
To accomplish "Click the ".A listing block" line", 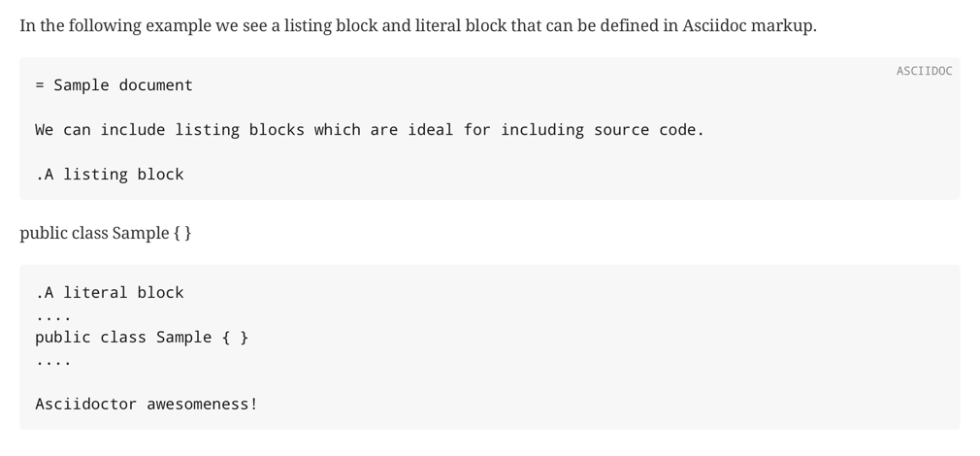I will pos(109,175).
